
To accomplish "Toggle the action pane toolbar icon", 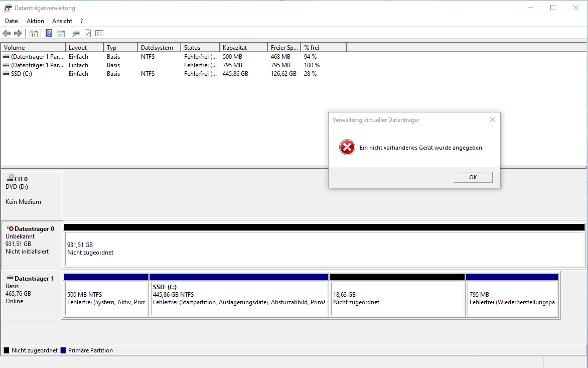I will coord(60,33).
